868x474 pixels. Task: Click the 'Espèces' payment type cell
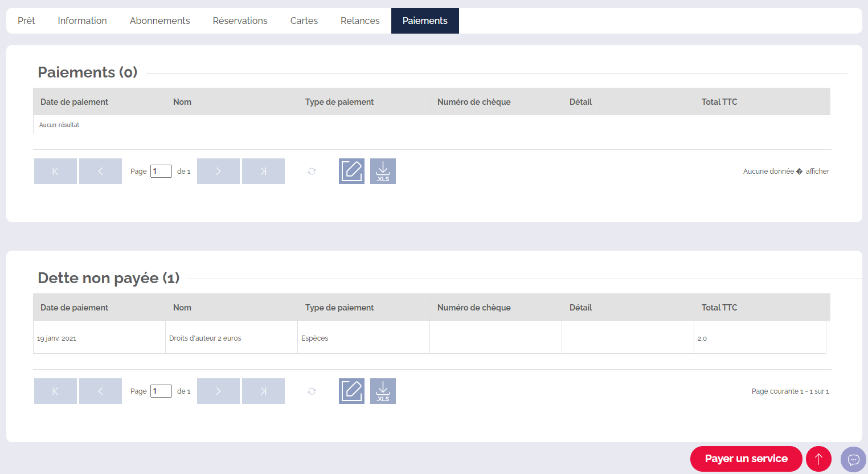pyautogui.click(x=364, y=337)
